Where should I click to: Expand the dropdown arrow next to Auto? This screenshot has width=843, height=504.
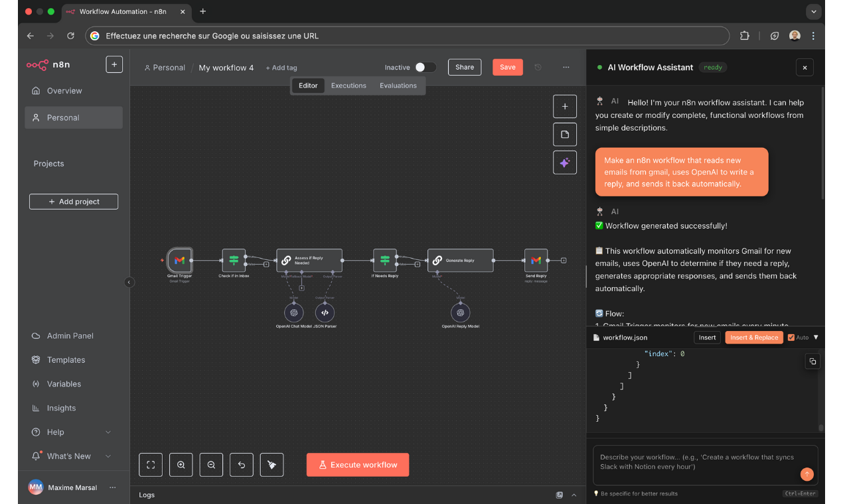(816, 338)
